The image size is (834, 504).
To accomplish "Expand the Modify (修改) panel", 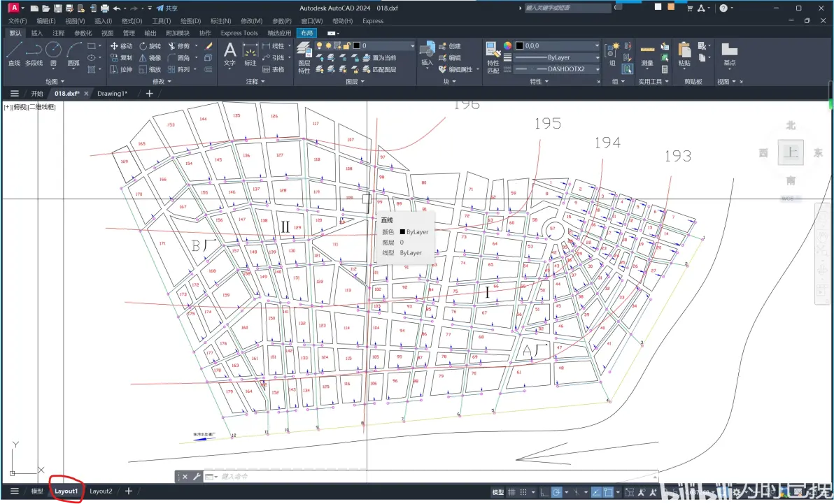I will tap(162, 81).
